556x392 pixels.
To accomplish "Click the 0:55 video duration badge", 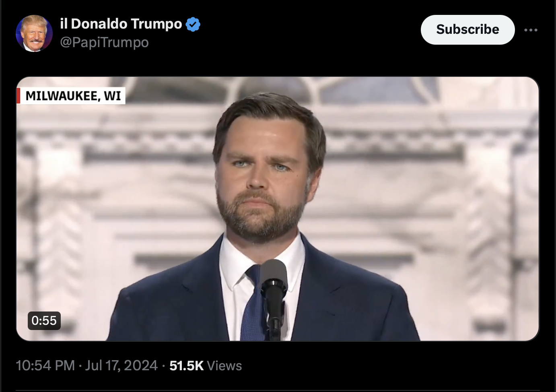I will pos(44,320).
